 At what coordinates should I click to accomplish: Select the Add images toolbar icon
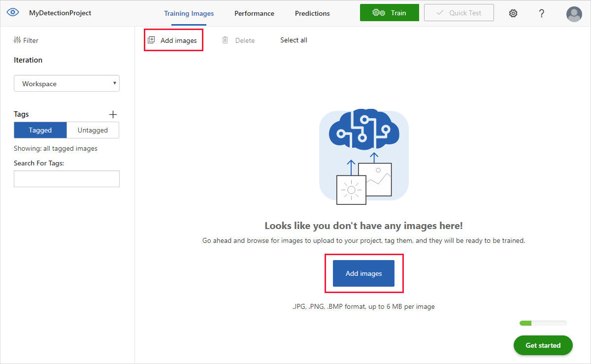[x=173, y=40]
